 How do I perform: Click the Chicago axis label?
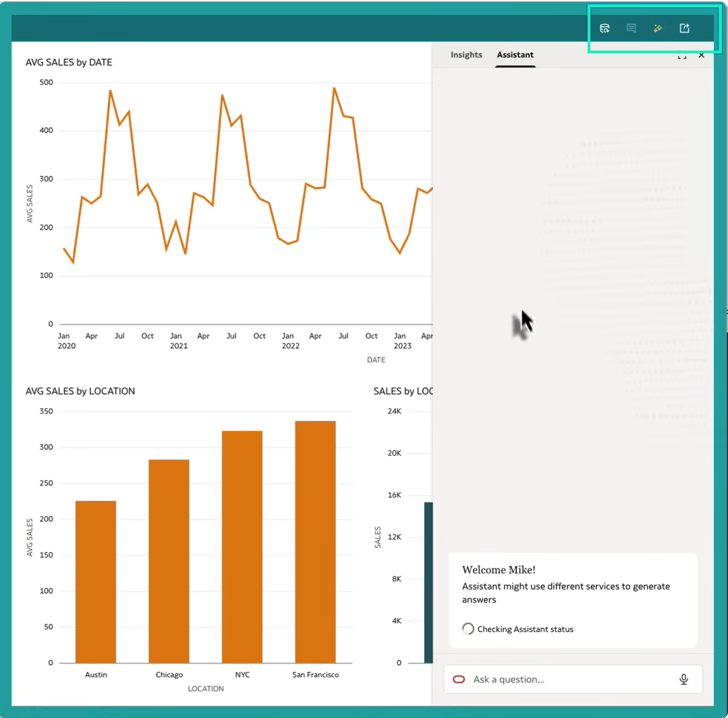tap(169, 674)
